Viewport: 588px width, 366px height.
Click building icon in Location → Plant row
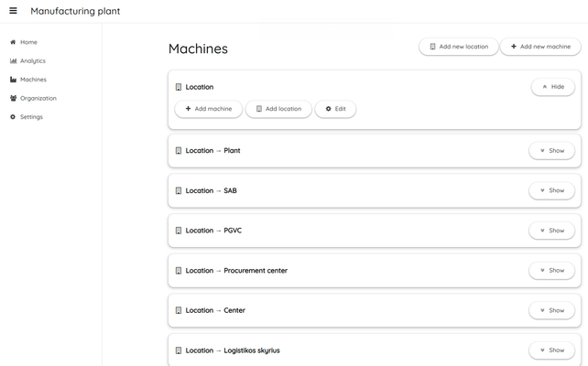179,151
